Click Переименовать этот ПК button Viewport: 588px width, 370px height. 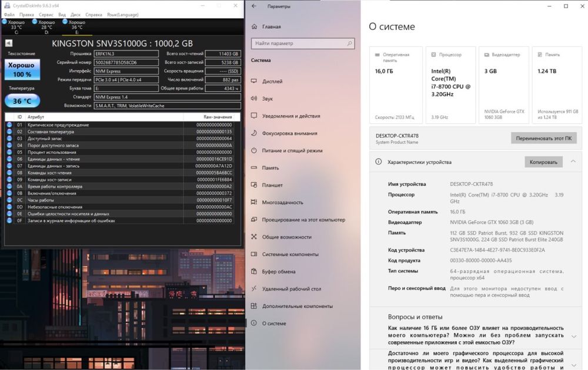(x=544, y=138)
